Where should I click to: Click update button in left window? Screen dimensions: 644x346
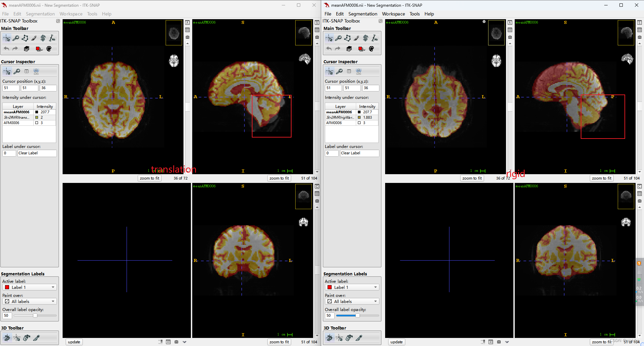(x=74, y=342)
